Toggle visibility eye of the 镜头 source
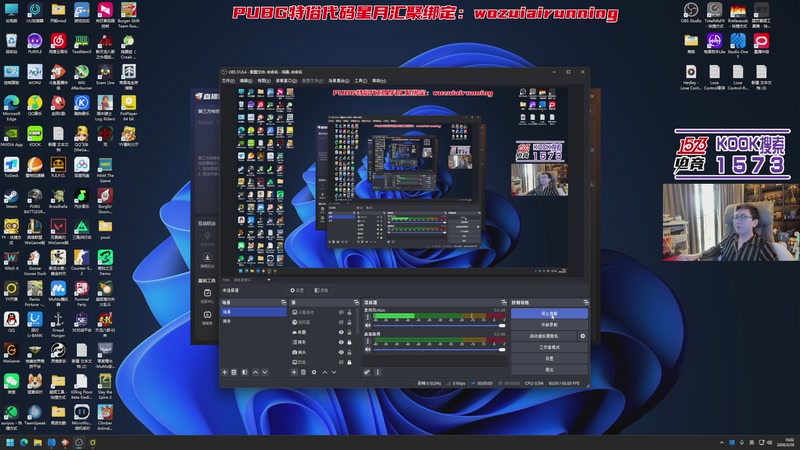The width and height of the screenshot is (800, 450). tap(341, 352)
